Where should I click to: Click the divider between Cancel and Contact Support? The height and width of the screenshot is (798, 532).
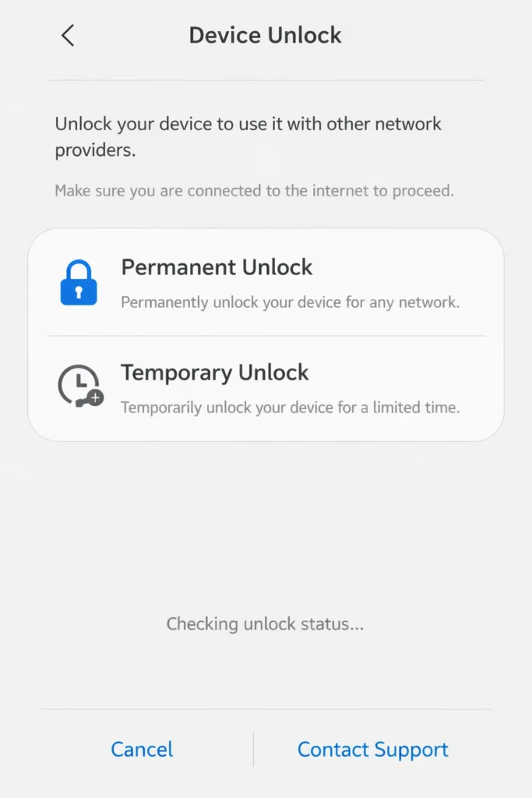pos(253,749)
